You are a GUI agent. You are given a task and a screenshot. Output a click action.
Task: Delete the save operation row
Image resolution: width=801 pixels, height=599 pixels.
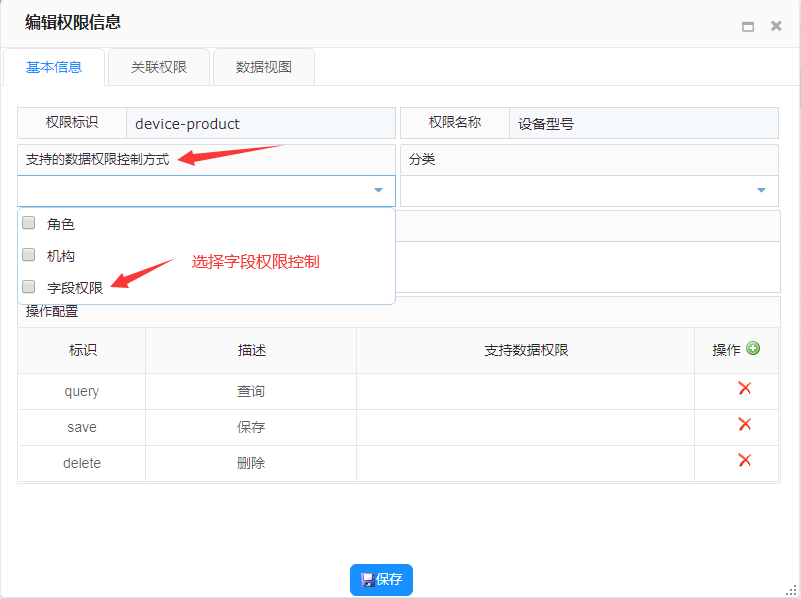click(x=745, y=424)
